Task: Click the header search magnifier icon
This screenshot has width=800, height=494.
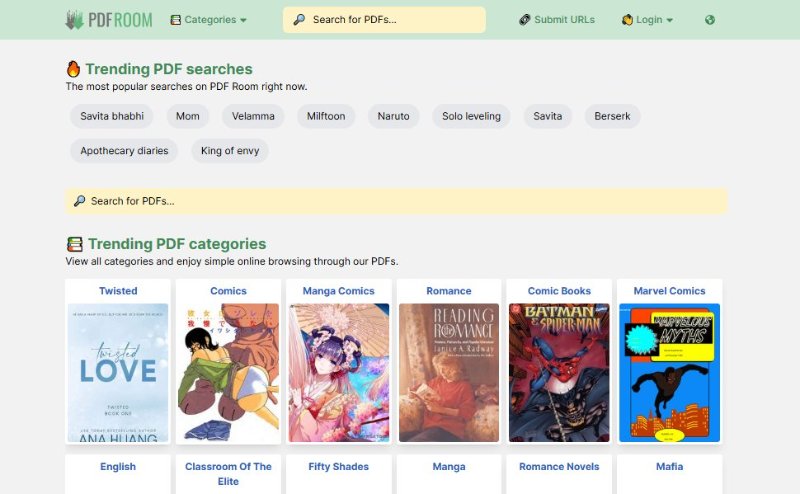Action: [x=299, y=19]
